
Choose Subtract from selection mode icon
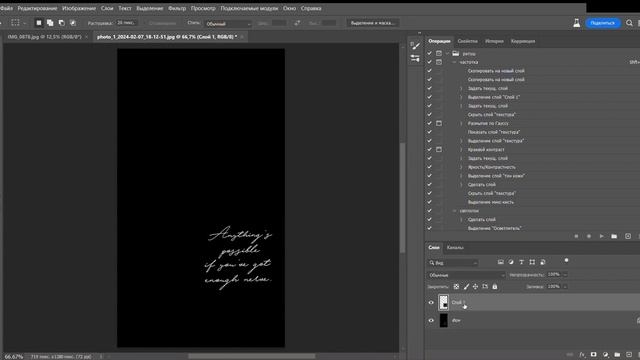coord(61,23)
